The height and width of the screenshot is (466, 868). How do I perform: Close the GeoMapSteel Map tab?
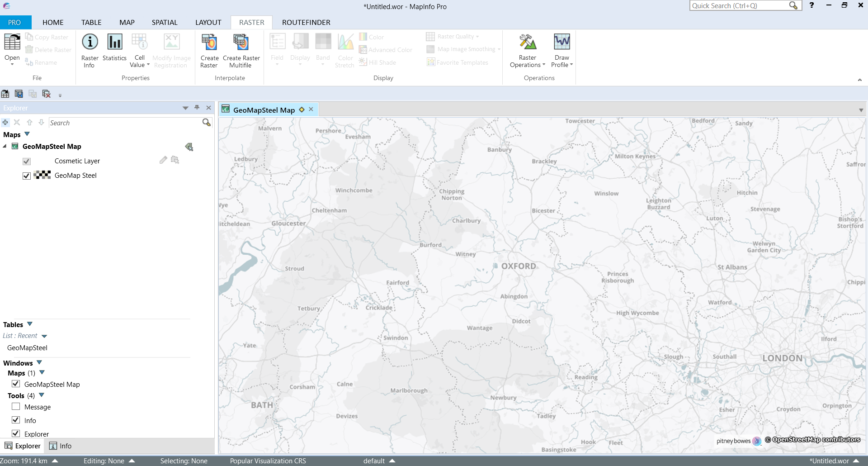[311, 109]
